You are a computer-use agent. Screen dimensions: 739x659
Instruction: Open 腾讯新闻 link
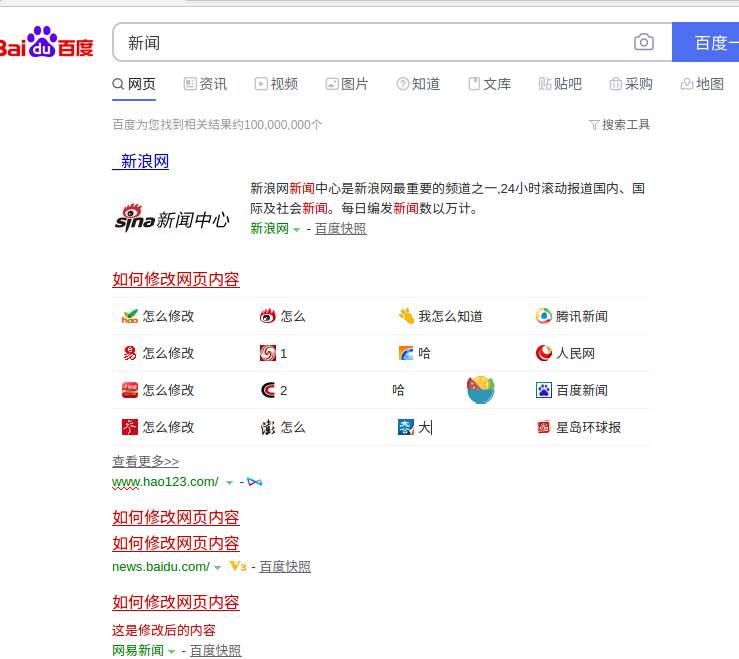582,316
